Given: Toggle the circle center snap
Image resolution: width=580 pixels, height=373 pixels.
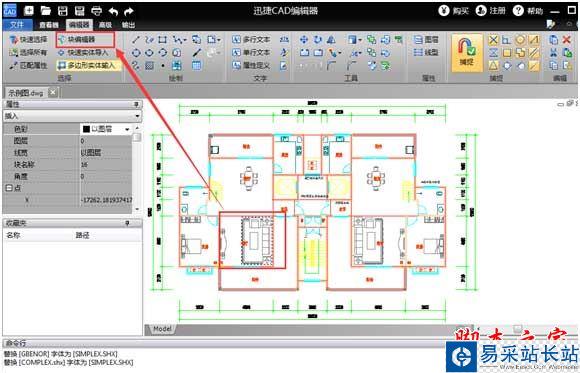Looking at the screenshot, I should [520, 40].
